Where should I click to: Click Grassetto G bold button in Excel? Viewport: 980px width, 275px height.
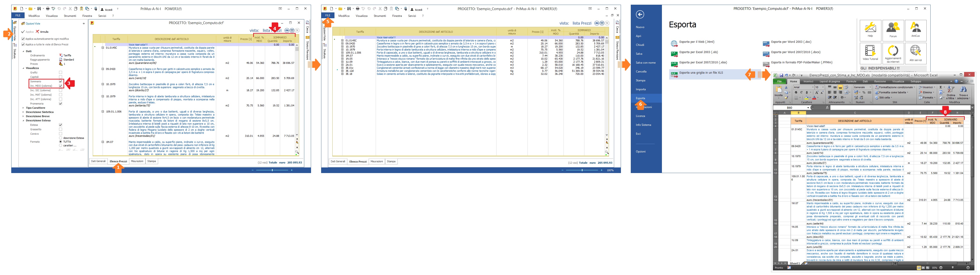[796, 93]
